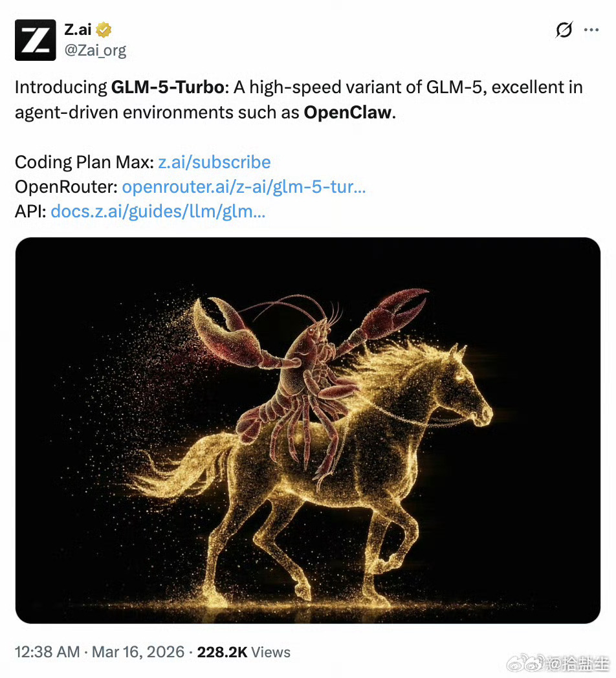The width and height of the screenshot is (616, 678).
Task: Click the gold verified badge
Action: tap(104, 30)
